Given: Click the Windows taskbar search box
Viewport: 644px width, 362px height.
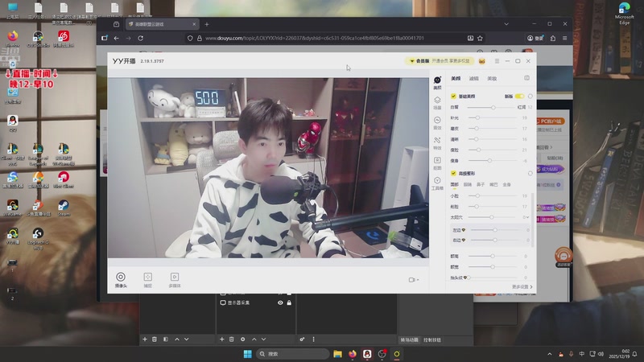Looking at the screenshot, I should tap(293, 354).
